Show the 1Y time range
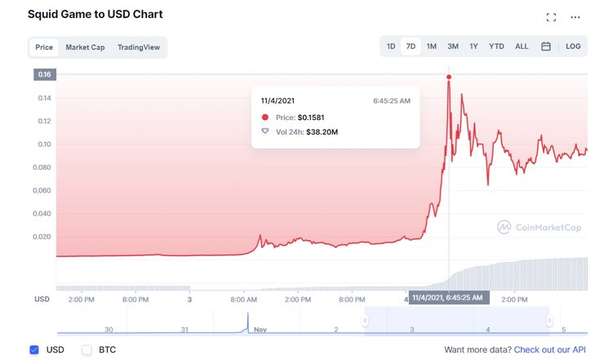Screen dimensions: 604x364 point(473,47)
